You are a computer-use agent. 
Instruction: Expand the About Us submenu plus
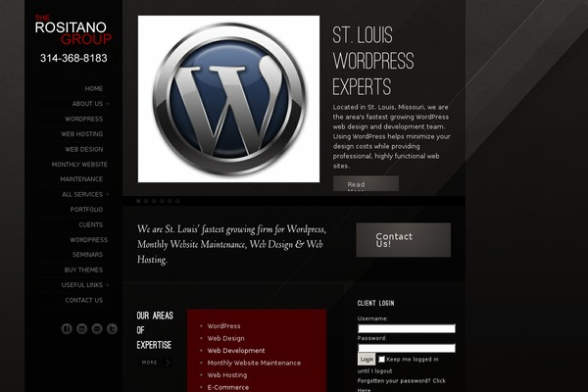[108, 104]
